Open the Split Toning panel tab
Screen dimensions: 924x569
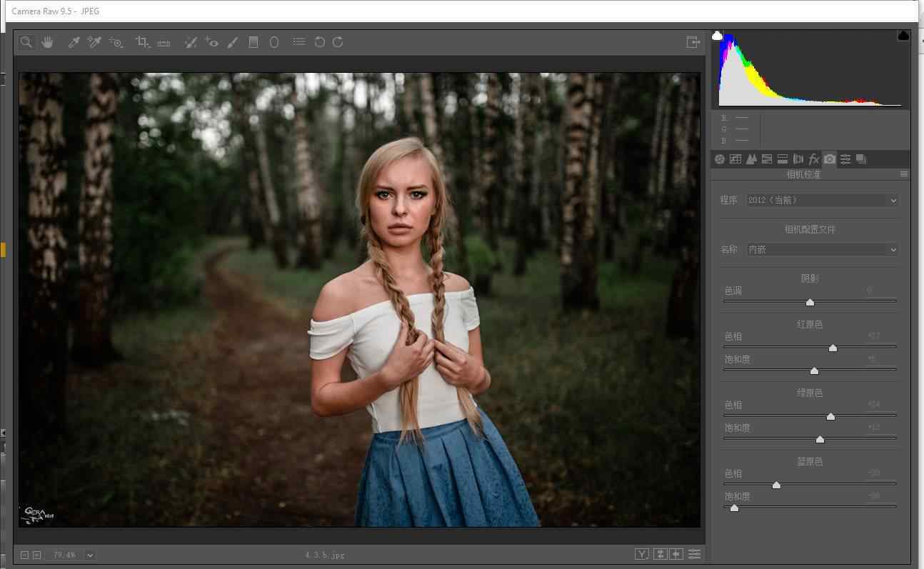pyautogui.click(x=783, y=159)
